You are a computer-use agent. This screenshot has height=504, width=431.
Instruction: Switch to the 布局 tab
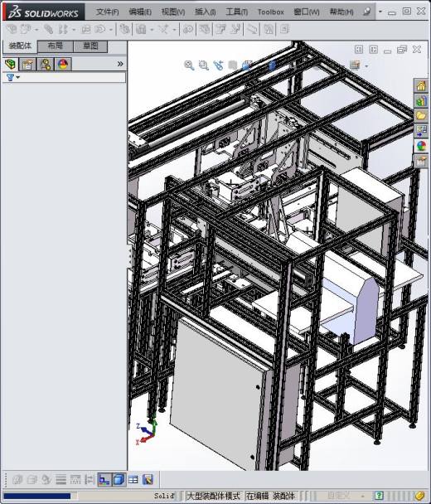point(56,46)
